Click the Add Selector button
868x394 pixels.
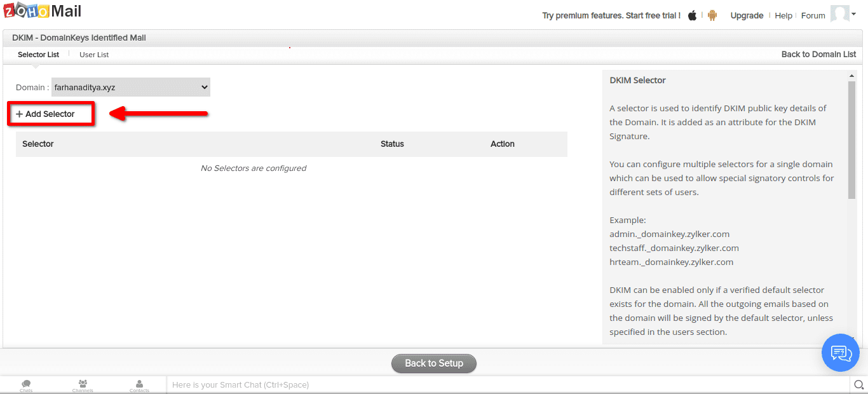[50, 113]
